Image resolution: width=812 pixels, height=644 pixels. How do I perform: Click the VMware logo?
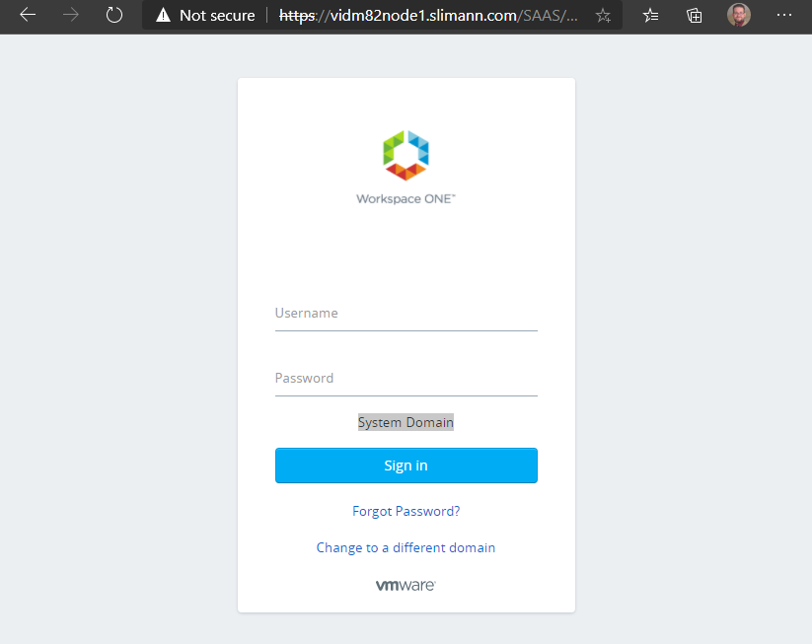tap(406, 585)
